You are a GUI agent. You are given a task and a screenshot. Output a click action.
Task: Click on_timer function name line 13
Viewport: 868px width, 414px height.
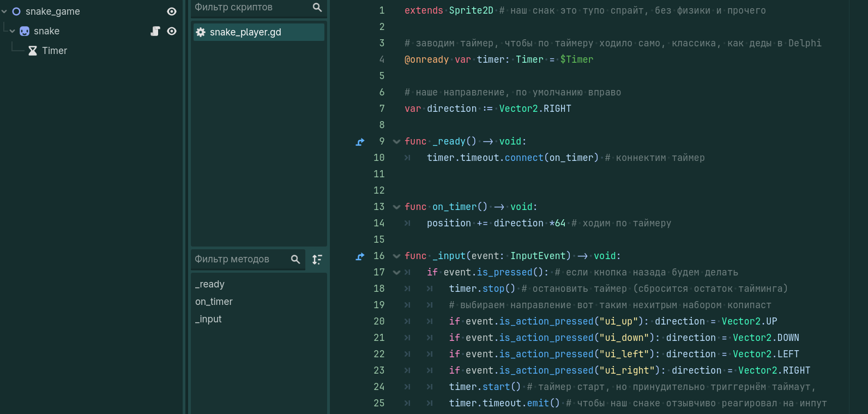[x=455, y=207]
